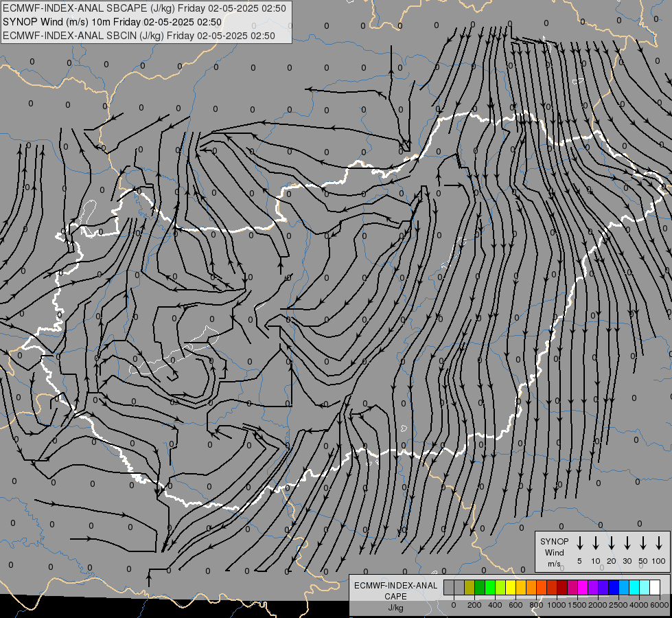Choose the indigo CAPE legend swatch
Screen dimensions: 672x618
[603, 587]
